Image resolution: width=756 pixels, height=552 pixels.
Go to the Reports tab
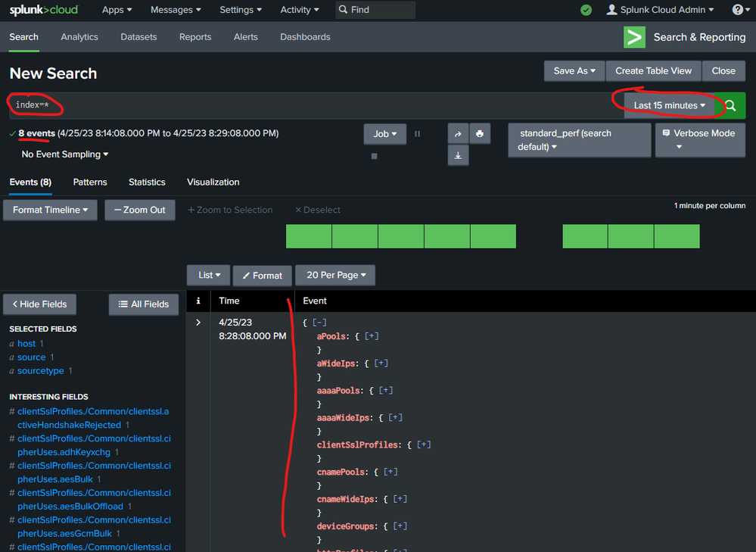(195, 37)
